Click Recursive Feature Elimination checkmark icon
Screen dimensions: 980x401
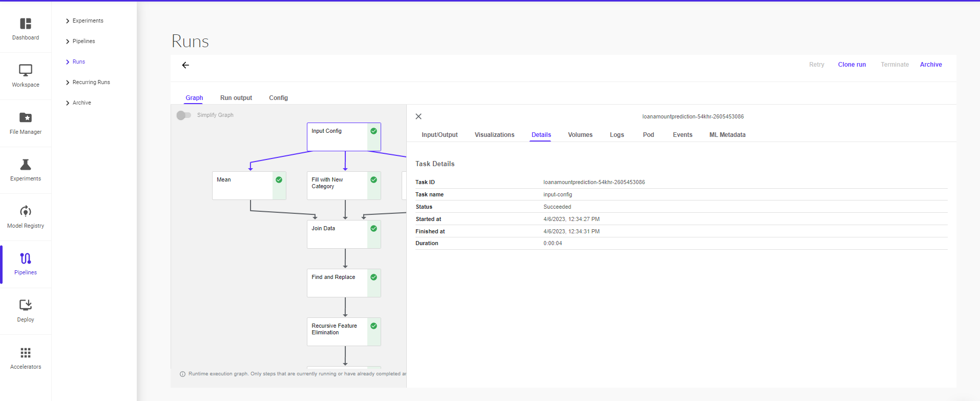tap(374, 326)
